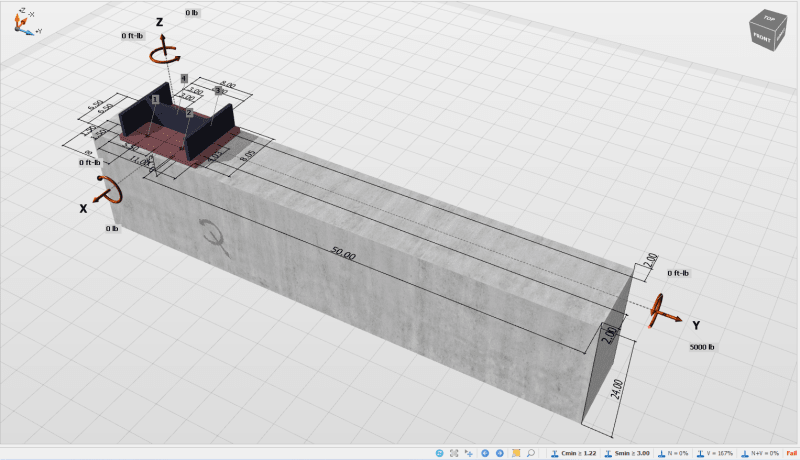
Task: Click the 0 ft-lb Y-moment value
Action: coord(678,273)
